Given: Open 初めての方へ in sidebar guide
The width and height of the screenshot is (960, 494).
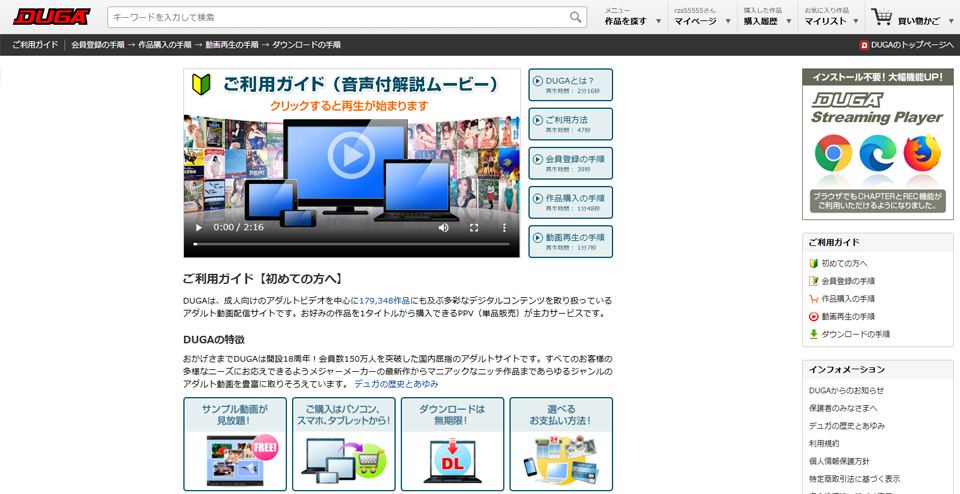Looking at the screenshot, I should pyautogui.click(x=844, y=263).
